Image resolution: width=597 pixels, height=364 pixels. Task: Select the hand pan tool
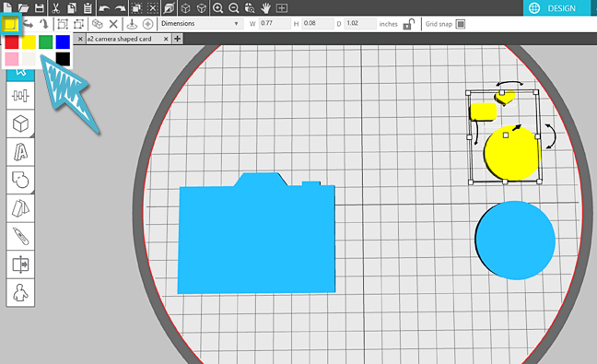click(x=265, y=8)
